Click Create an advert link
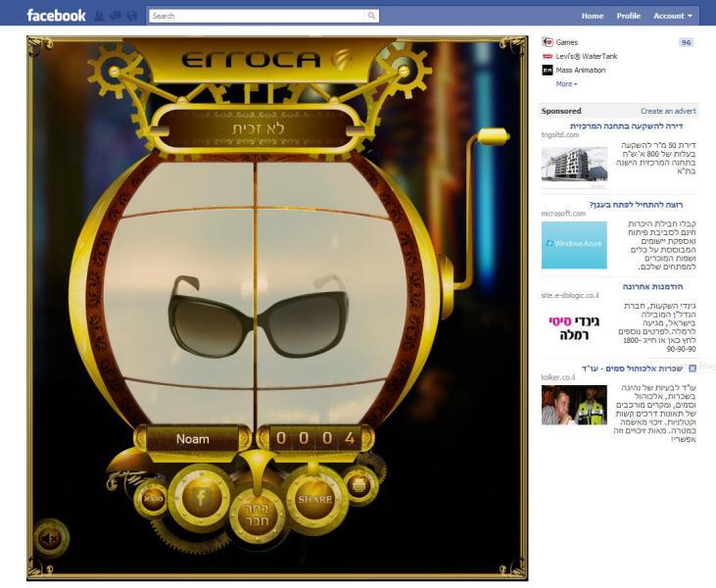The width and height of the screenshot is (716, 588). tap(668, 111)
